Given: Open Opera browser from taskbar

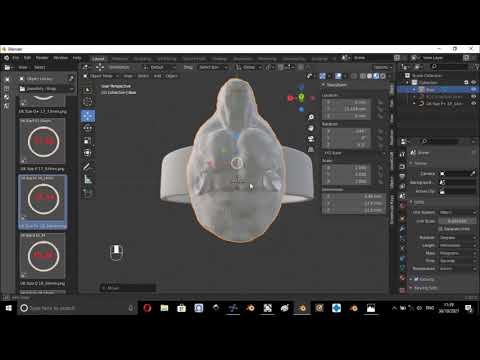Looking at the screenshot, I should 147,308.
